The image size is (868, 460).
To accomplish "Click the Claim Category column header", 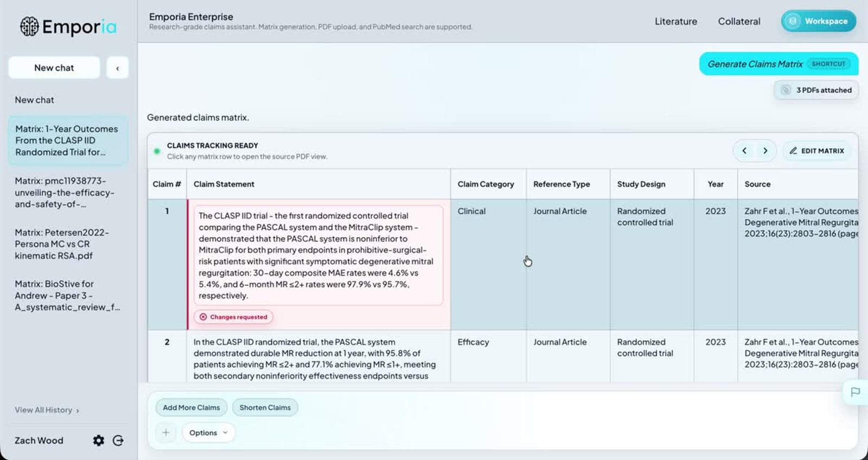I will (x=488, y=184).
